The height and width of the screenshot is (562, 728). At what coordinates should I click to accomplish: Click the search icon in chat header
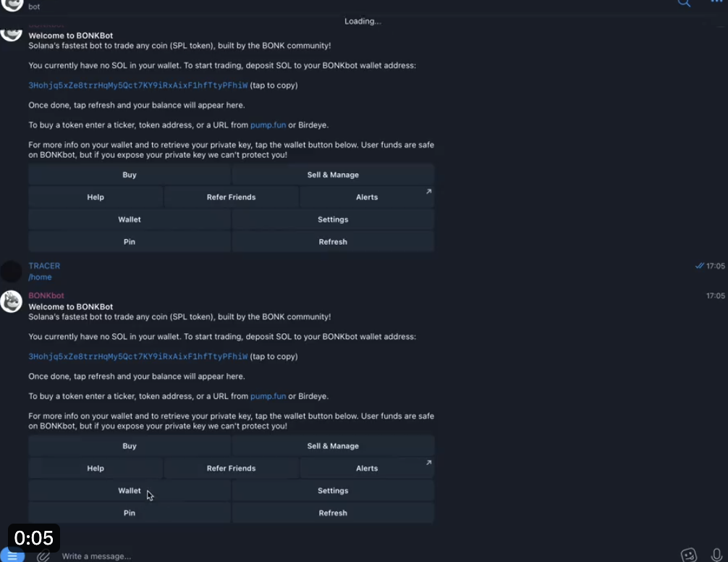click(x=684, y=3)
